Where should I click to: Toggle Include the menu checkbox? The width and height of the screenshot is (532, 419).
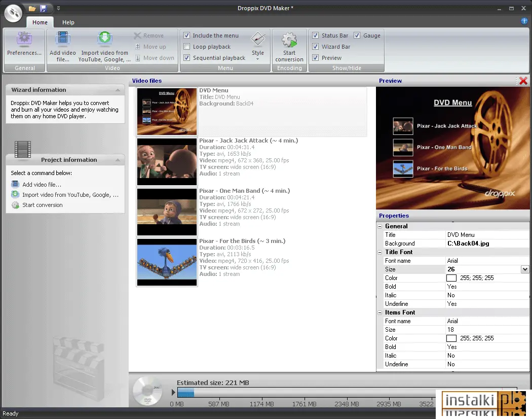(186, 36)
